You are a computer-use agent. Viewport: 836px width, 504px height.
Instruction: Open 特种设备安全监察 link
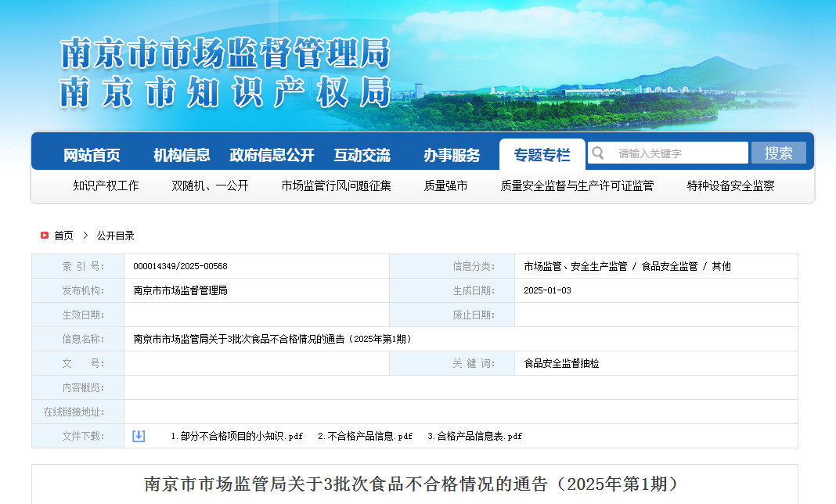[x=730, y=185]
